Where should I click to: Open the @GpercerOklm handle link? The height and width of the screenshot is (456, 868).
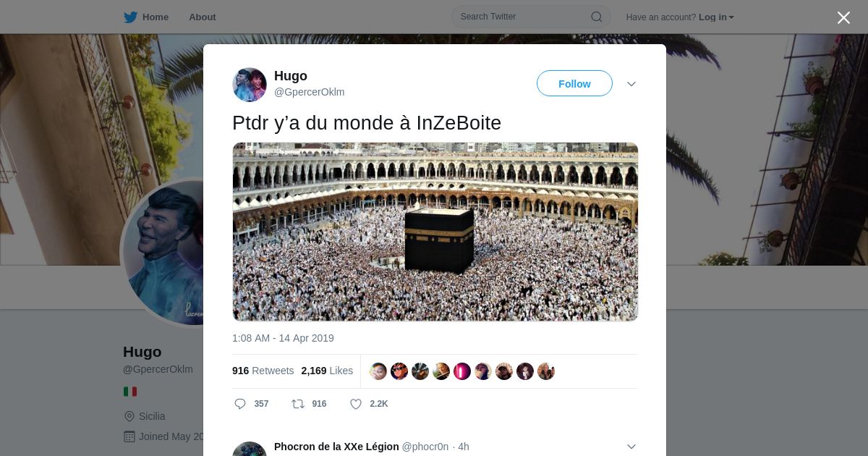coord(310,92)
